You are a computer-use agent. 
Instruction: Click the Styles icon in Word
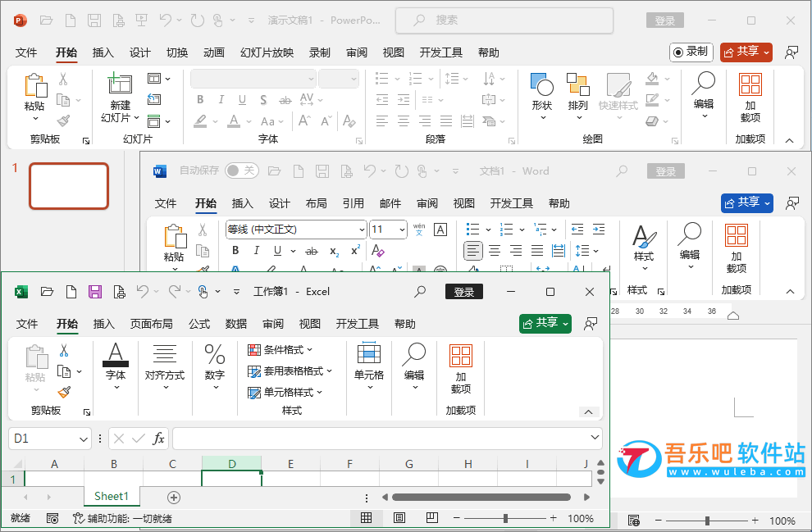point(644,237)
